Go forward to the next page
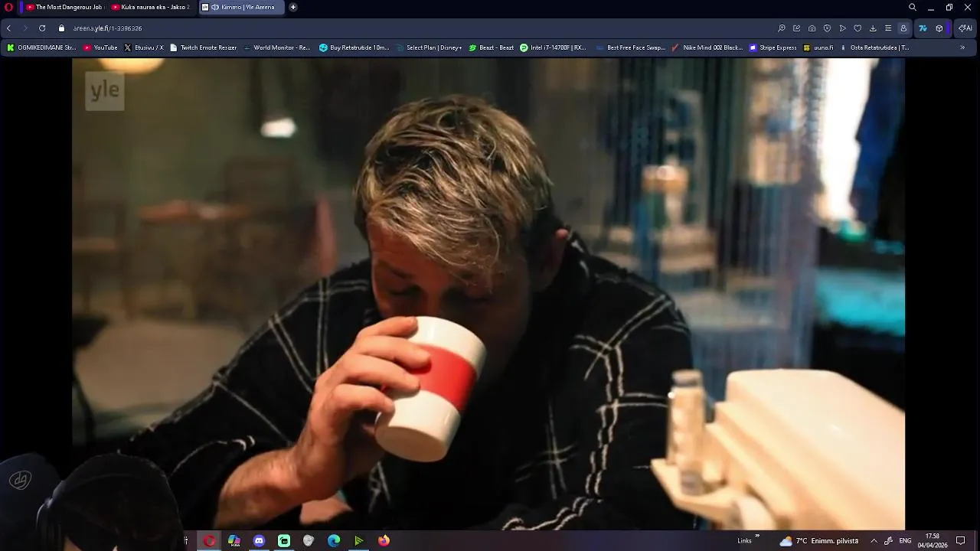This screenshot has height=551, width=980. 25,28
